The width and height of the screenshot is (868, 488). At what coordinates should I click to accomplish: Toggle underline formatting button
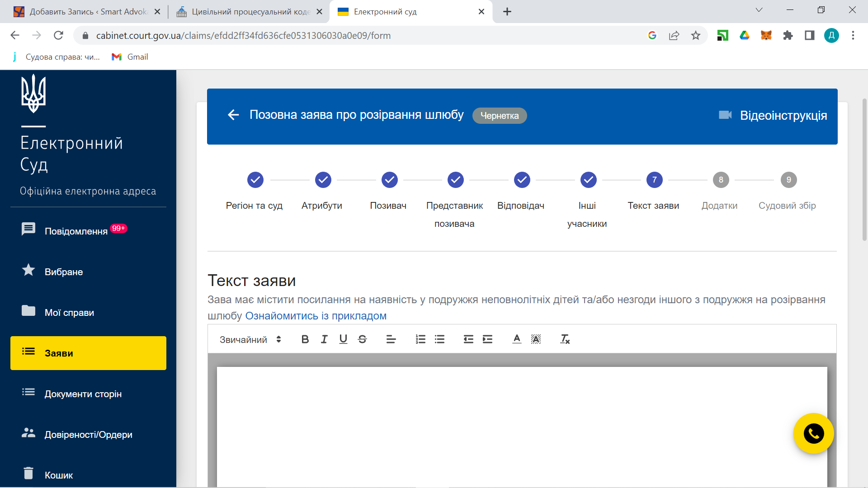[x=343, y=339]
